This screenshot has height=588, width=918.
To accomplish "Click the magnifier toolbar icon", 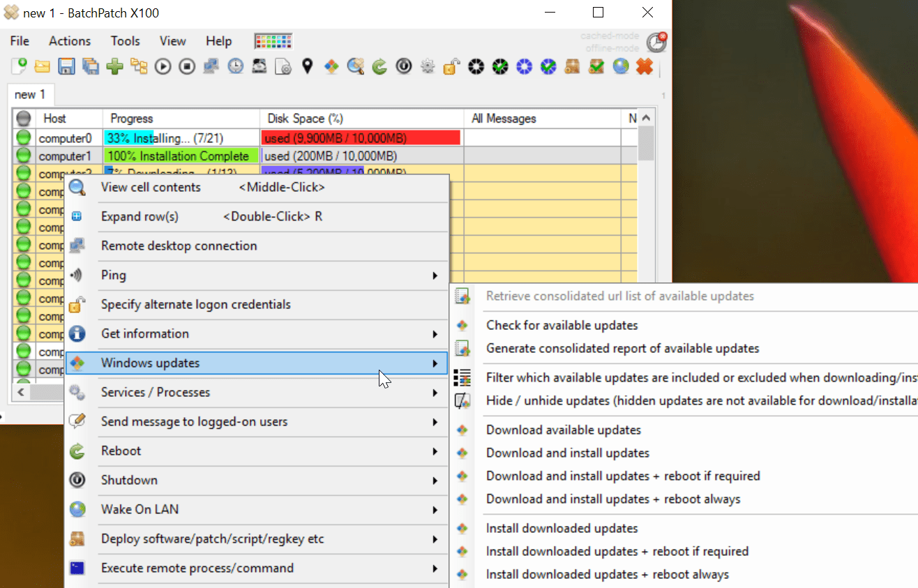I will coord(355,66).
